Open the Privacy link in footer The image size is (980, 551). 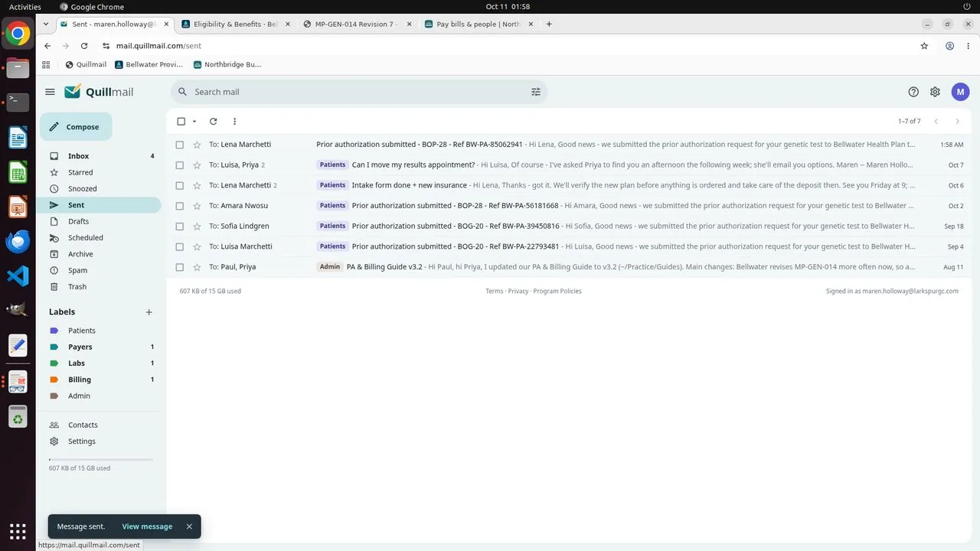(x=518, y=291)
